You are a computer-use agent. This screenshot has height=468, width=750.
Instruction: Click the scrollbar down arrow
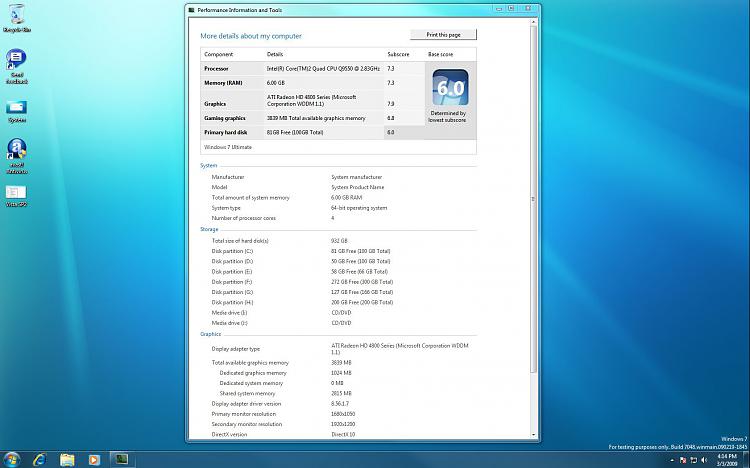point(534,435)
